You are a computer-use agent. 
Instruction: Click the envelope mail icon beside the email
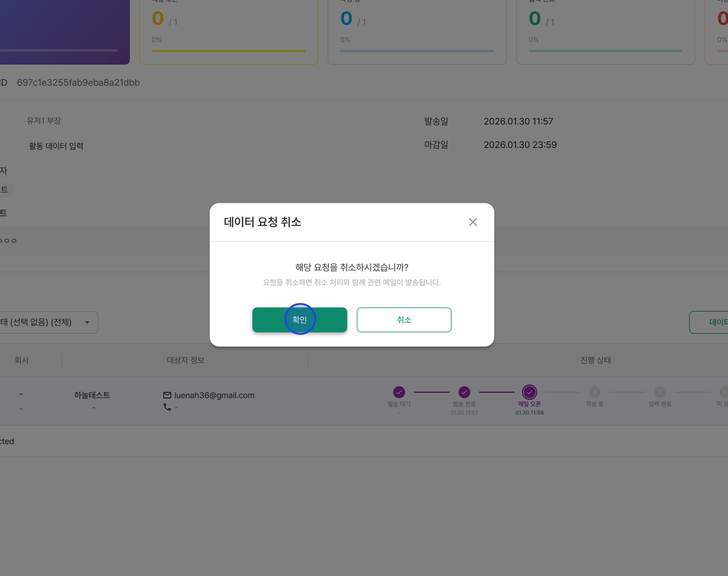click(x=167, y=395)
